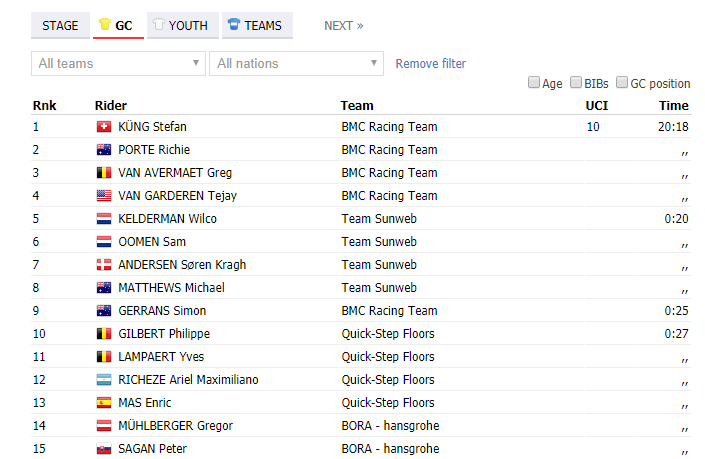Open BORA - hansgrohe in SAGAN's row
The width and height of the screenshot is (705, 459).
[390, 449]
